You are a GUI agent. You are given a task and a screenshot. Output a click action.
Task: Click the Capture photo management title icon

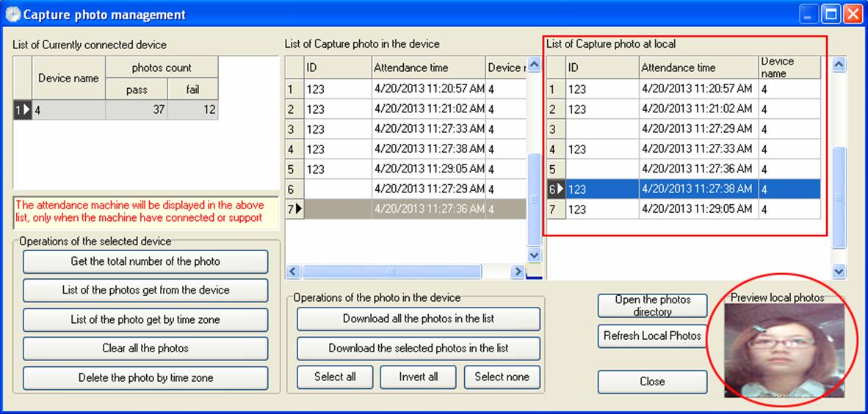tap(12, 15)
